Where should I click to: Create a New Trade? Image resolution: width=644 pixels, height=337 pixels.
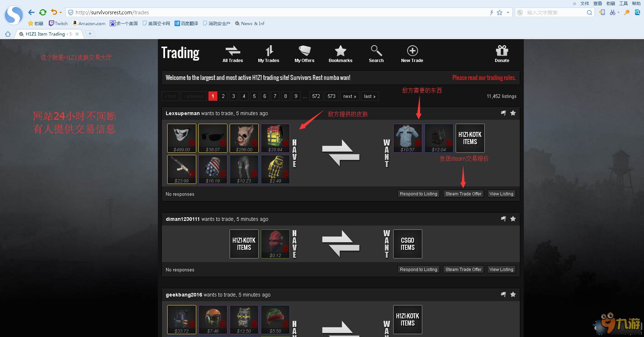(412, 54)
